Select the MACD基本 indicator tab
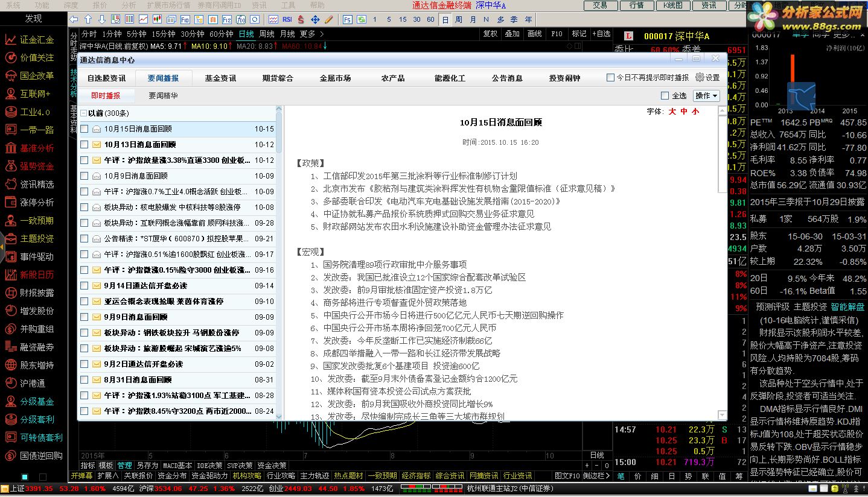This screenshot has width=868, height=497. (x=178, y=466)
